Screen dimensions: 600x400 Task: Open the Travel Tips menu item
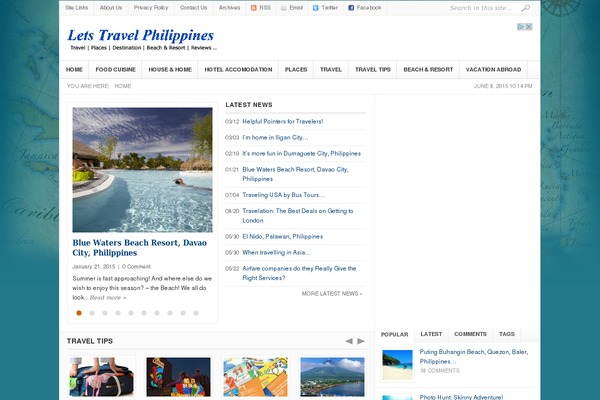click(x=373, y=70)
